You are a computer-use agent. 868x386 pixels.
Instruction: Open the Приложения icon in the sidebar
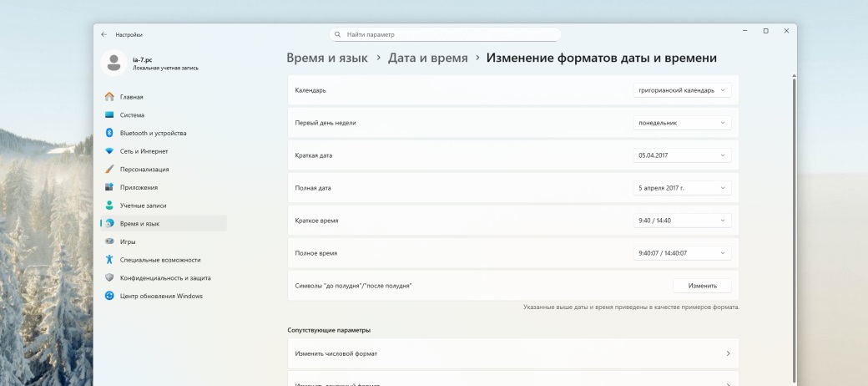109,187
